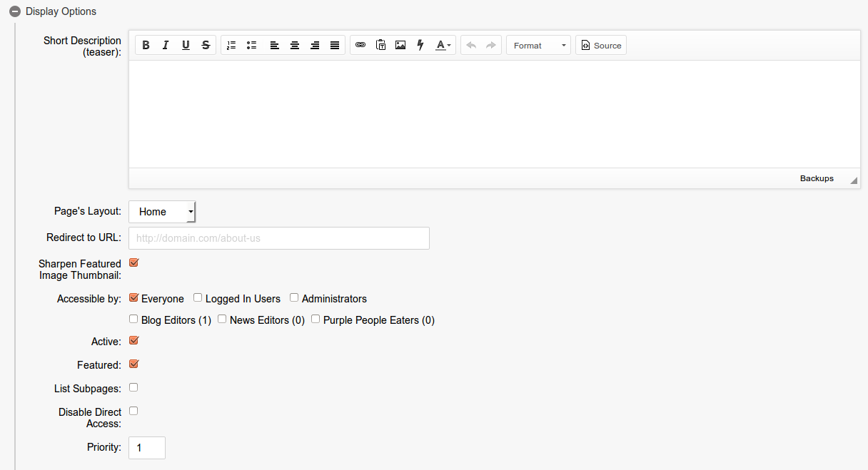Disable the Featured checkbox

(x=133, y=364)
